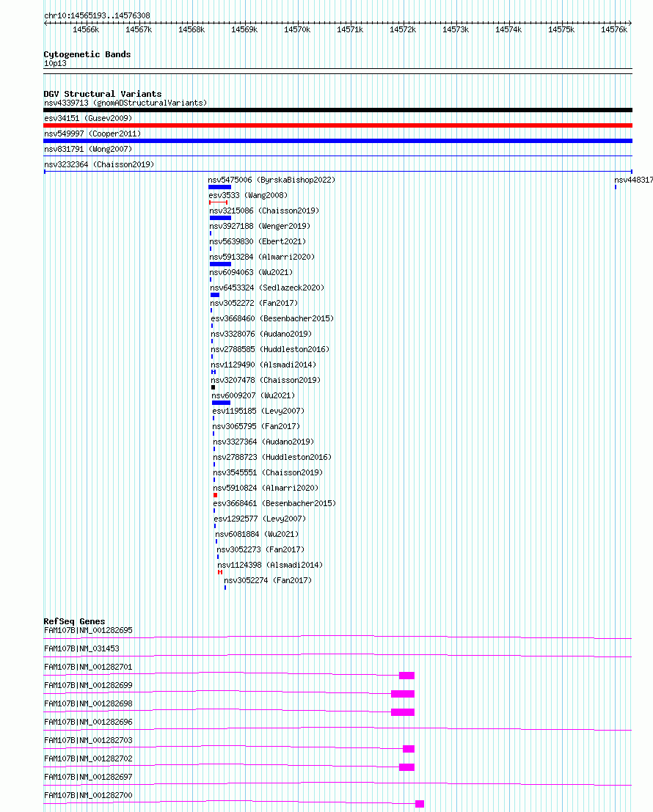The width and height of the screenshot is (653, 812).
Task: Click the esv3533 (Wang2008) label
Action: click(248, 195)
